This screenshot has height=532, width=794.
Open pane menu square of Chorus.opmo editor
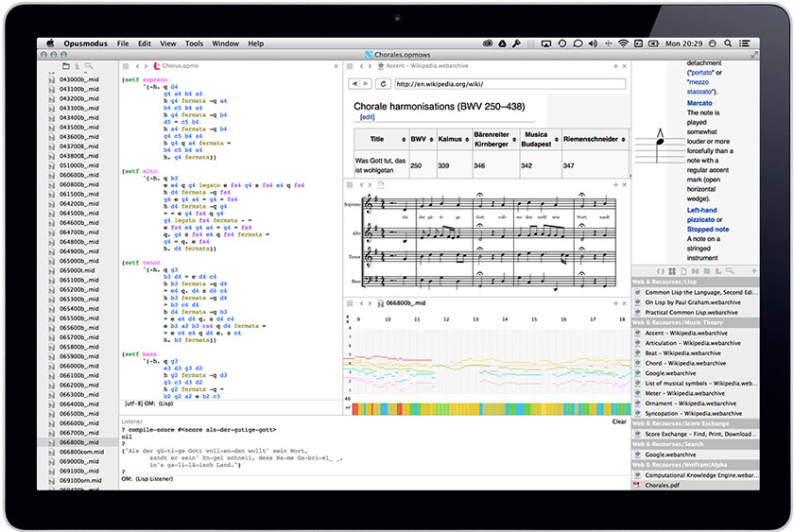[126, 66]
